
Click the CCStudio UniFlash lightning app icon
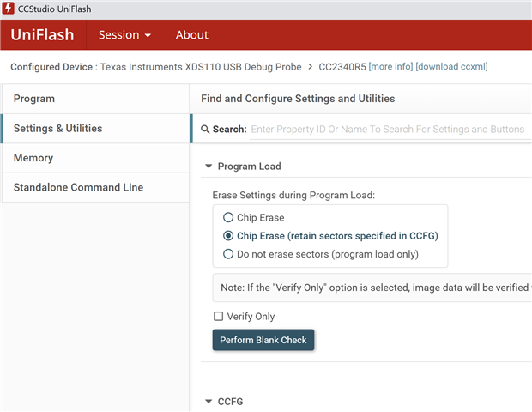(x=8, y=9)
